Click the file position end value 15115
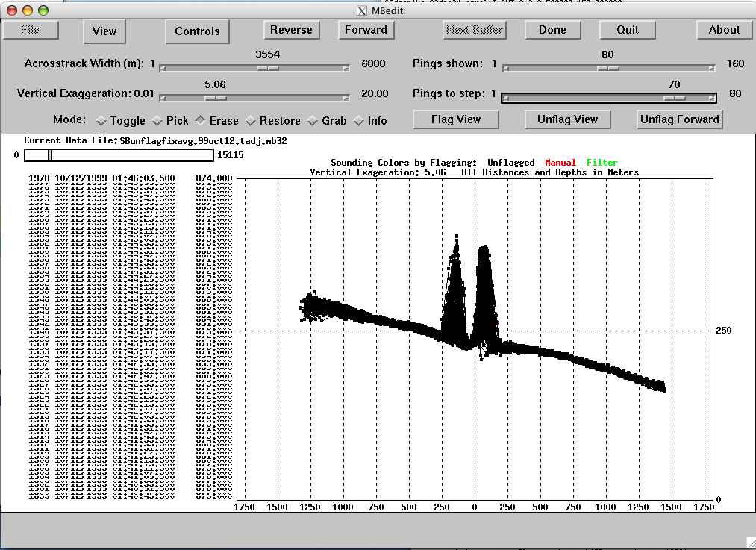756x550 pixels. pyautogui.click(x=231, y=155)
